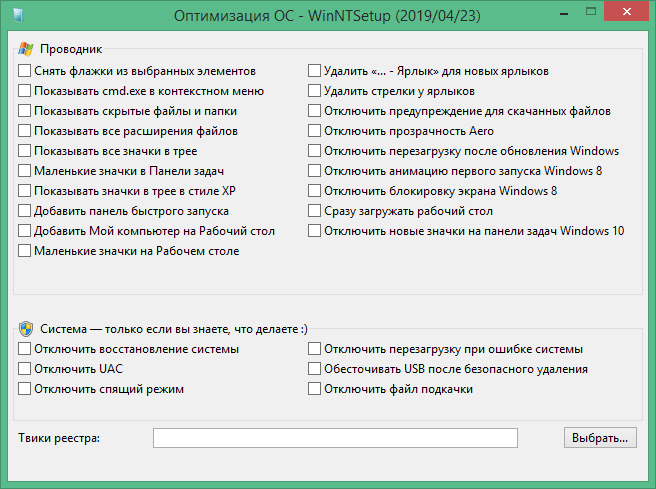Enable Отключить восстановление системы
This screenshot has width=656, height=489.
24,349
